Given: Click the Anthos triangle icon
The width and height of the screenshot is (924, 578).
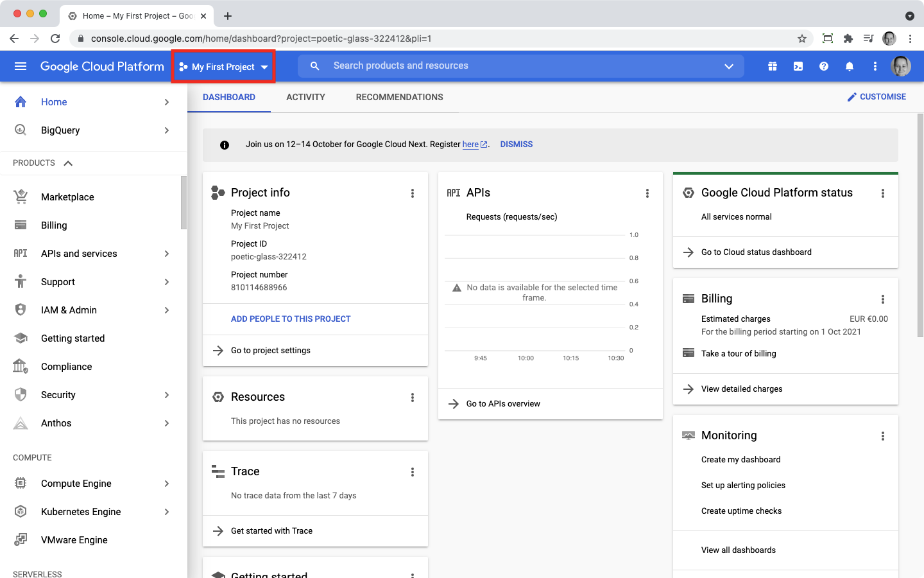Looking at the screenshot, I should point(21,423).
